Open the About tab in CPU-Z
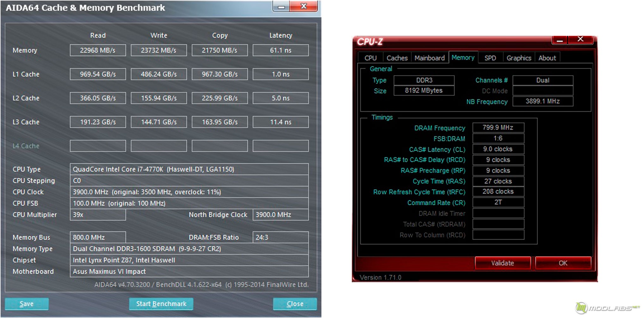This screenshot has width=644, height=318. tap(547, 58)
